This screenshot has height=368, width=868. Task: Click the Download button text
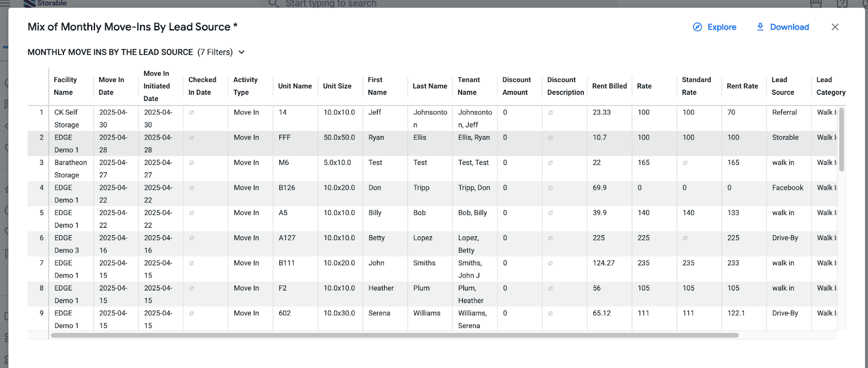789,27
